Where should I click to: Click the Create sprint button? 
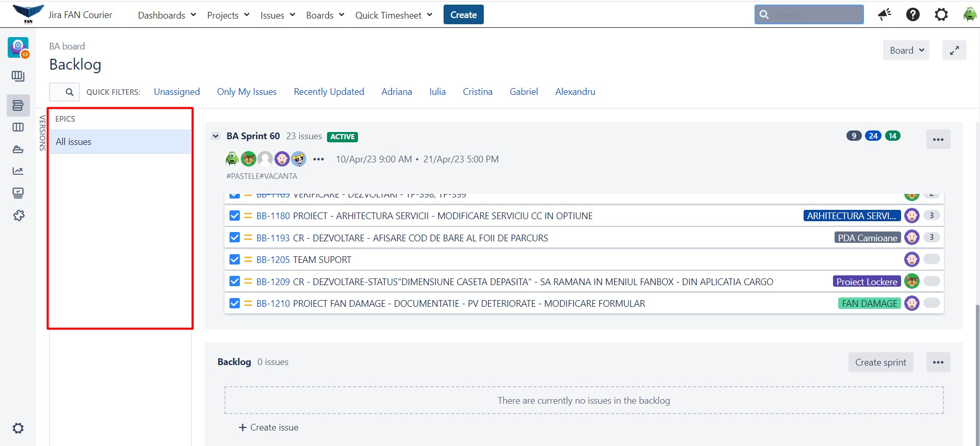pyautogui.click(x=880, y=362)
